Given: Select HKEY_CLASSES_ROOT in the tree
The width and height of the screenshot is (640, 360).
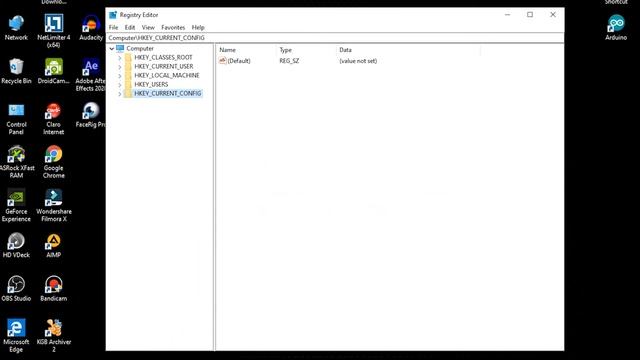Looking at the screenshot, I should click(x=163, y=58).
